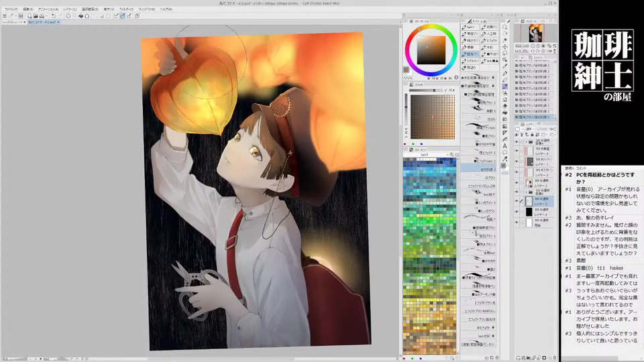The image size is (644, 362).
Task: Select the lack3 sub tool group
Action: point(471,27)
